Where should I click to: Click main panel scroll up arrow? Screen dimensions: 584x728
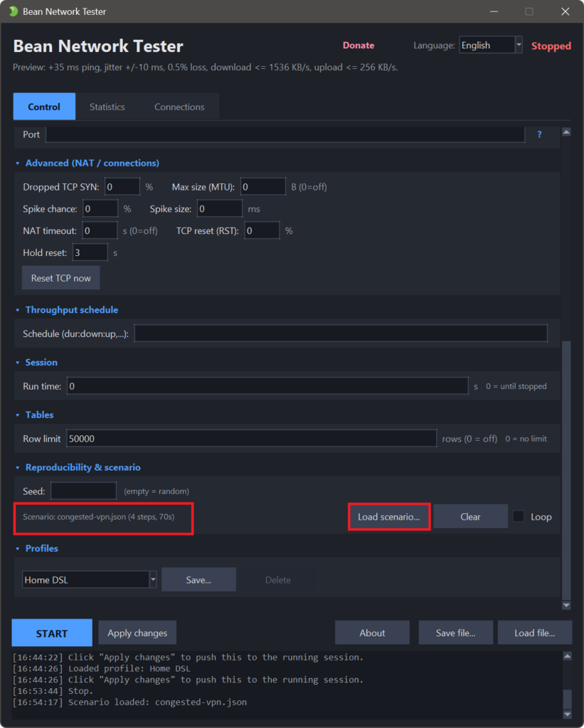[x=566, y=132]
